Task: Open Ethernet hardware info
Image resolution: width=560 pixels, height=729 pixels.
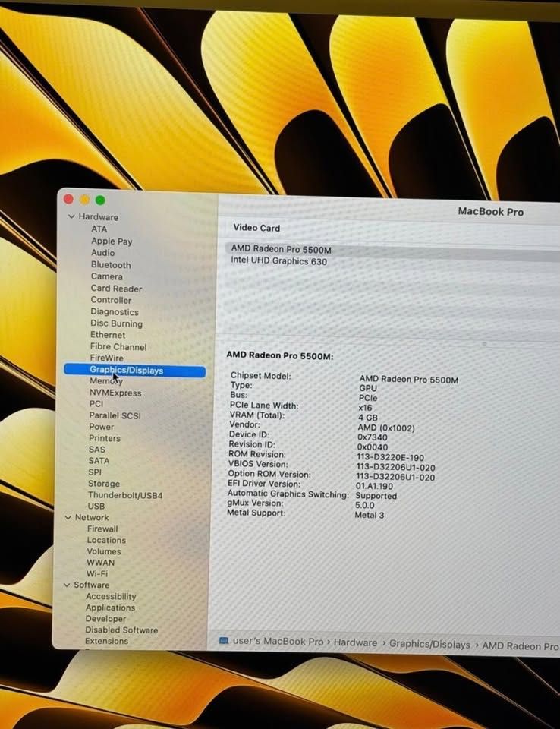Action: tap(107, 335)
